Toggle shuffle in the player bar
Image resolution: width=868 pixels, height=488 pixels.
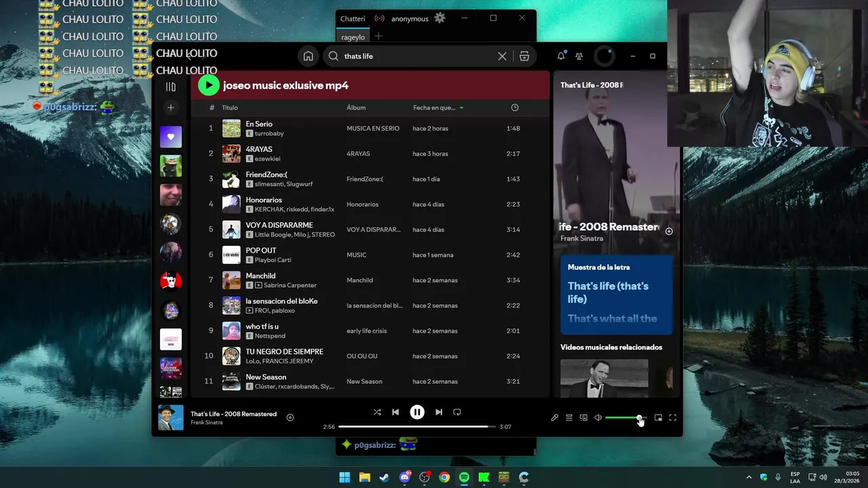coord(377,412)
